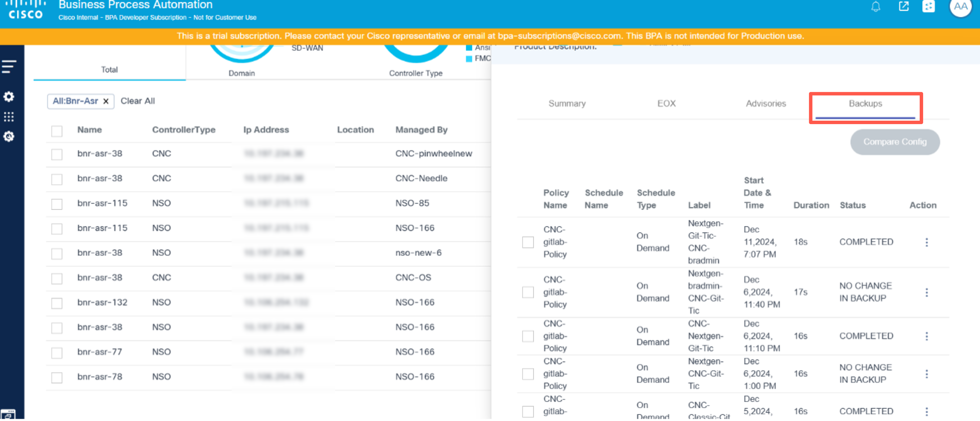Click the top gear icon in sidebar
The image size is (980, 421).
[9, 97]
